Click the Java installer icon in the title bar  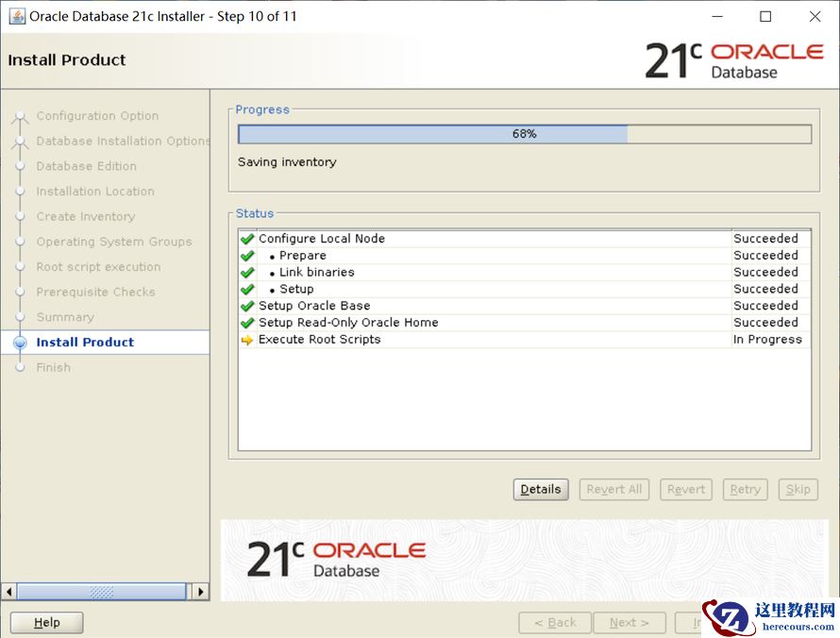(17, 16)
